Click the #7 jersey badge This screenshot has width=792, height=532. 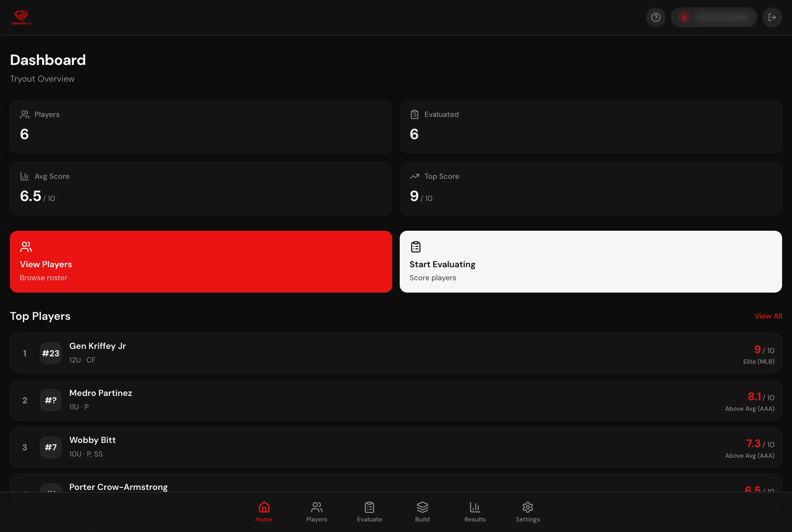[50, 448]
